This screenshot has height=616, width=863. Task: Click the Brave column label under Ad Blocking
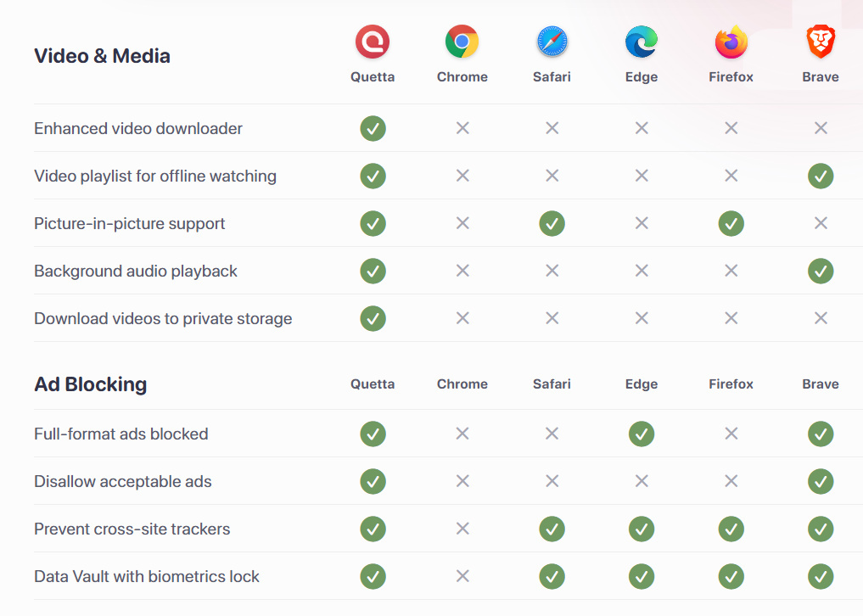coord(821,384)
